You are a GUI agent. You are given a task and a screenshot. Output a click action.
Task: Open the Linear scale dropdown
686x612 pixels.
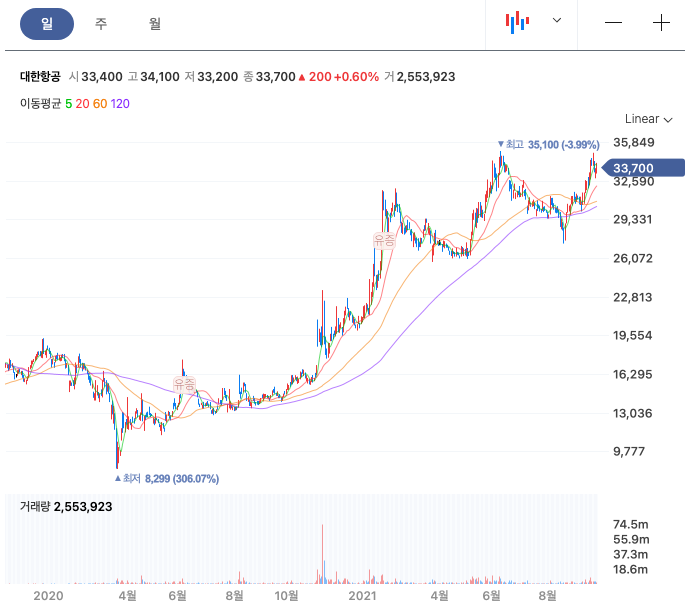click(648, 119)
